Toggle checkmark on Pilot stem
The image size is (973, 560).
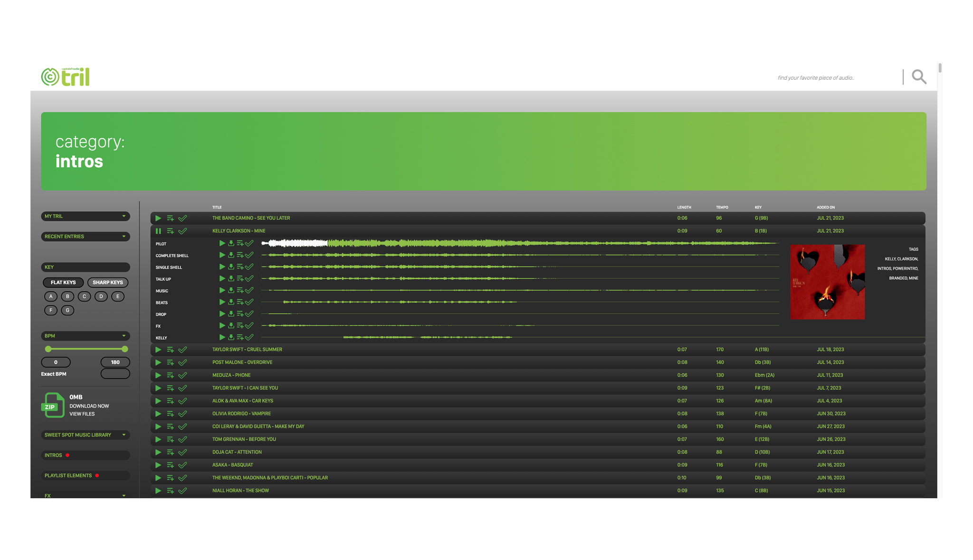(x=249, y=243)
